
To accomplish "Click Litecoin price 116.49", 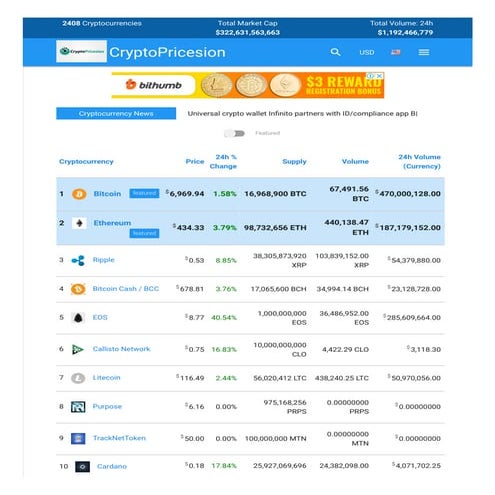I will pyautogui.click(x=190, y=378).
